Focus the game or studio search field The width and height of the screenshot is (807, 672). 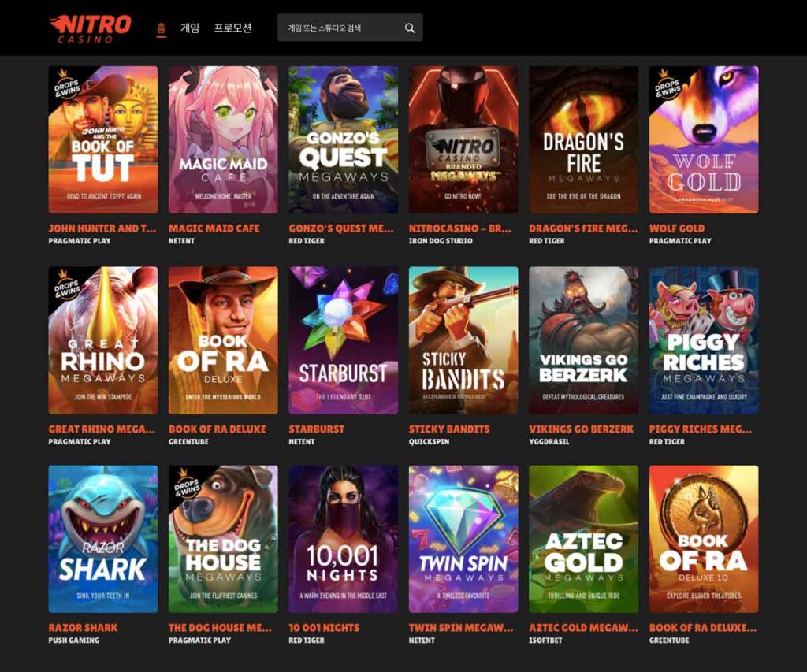tap(350, 28)
